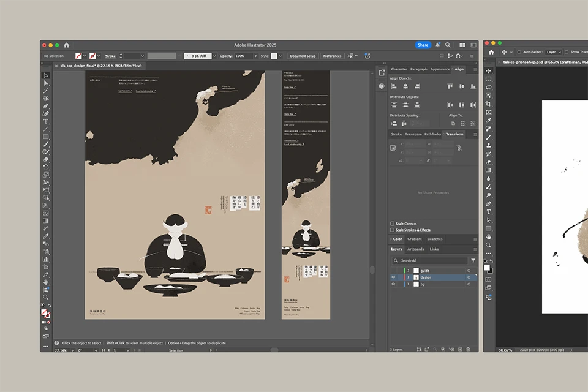Click the blue Share button
588x392 pixels.
click(423, 45)
